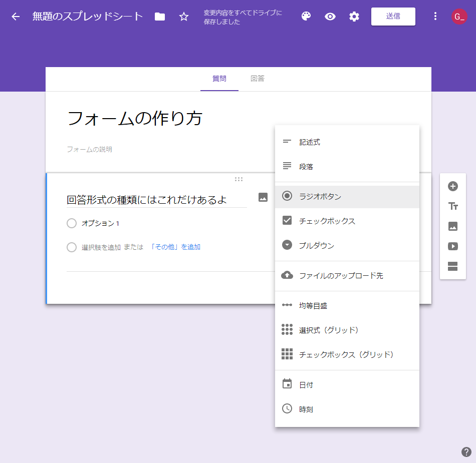Switch to the 回答 tab
Image resolution: width=476 pixels, height=463 pixels.
(258, 79)
